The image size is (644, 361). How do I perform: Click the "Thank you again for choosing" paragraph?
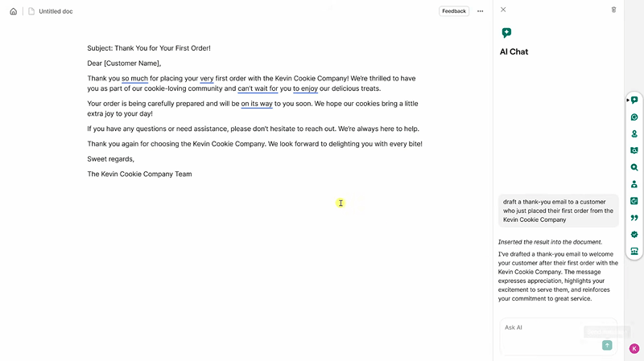(254, 144)
